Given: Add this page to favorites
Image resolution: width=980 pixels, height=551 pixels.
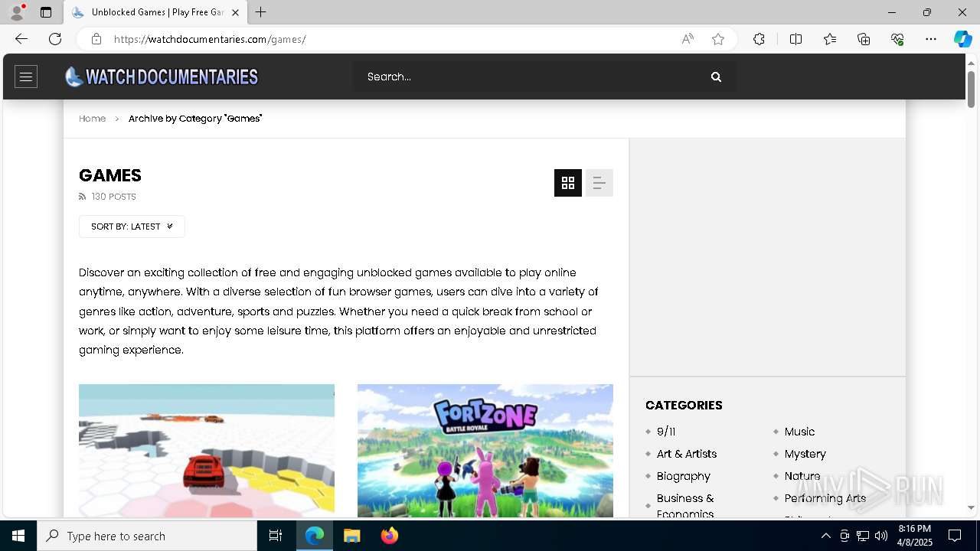Looking at the screenshot, I should (x=718, y=39).
